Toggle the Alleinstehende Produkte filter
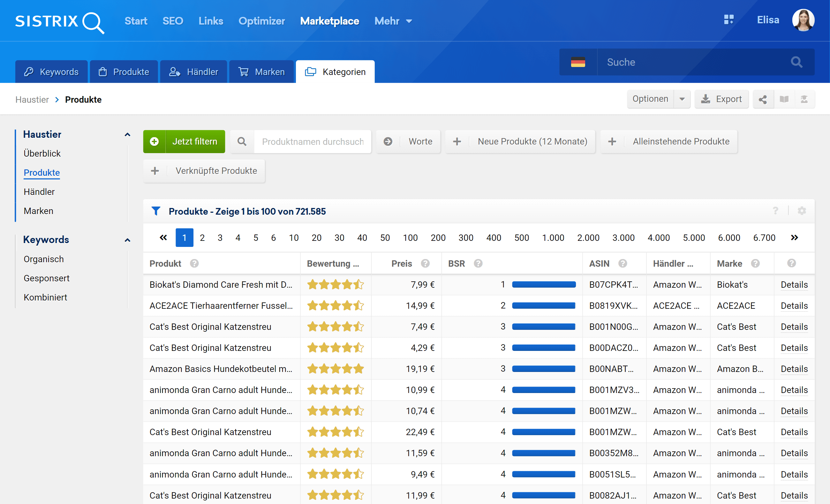 click(x=669, y=142)
